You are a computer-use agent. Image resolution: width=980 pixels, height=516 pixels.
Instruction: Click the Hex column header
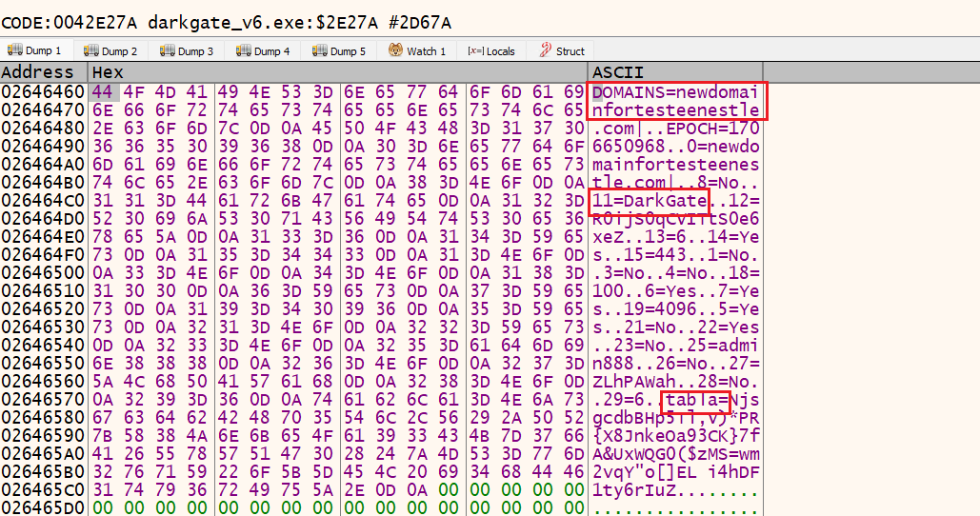(x=107, y=72)
